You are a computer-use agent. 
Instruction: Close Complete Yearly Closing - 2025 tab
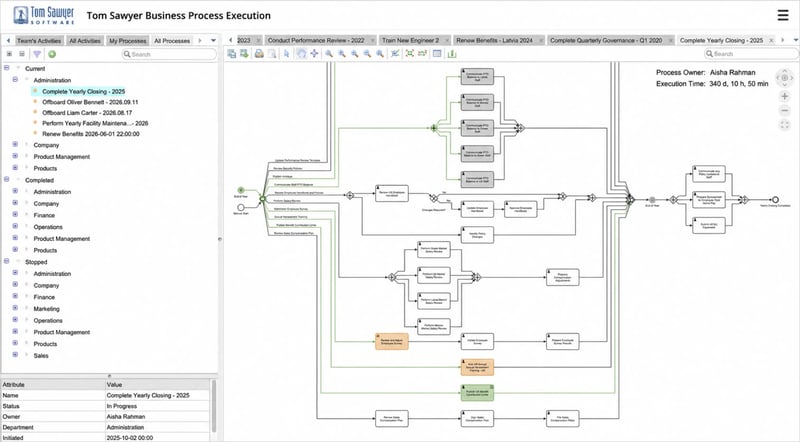[x=771, y=40]
